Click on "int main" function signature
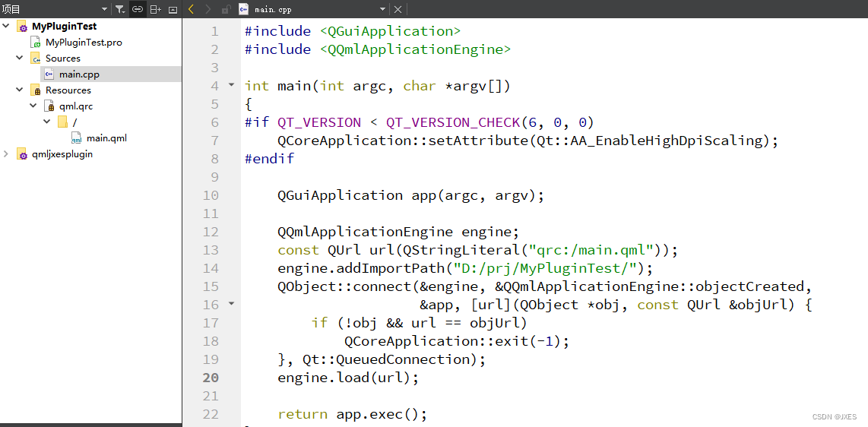This screenshot has height=427, width=868. click(x=377, y=86)
